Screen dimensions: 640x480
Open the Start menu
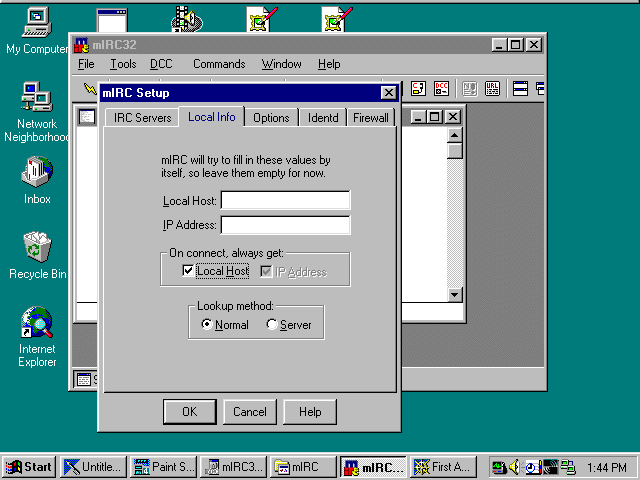click(x=29, y=467)
